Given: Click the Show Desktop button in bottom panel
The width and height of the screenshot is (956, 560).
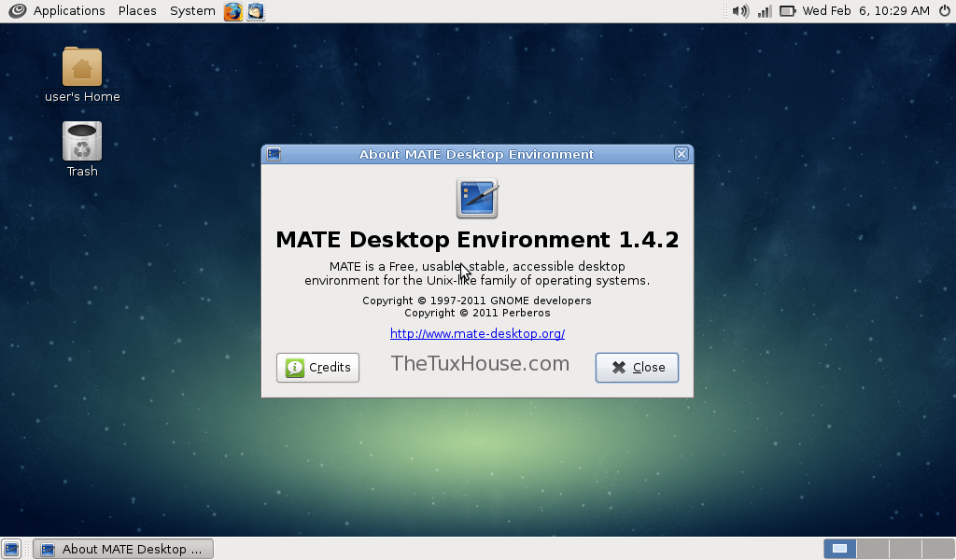Looking at the screenshot, I should pos(11,549).
